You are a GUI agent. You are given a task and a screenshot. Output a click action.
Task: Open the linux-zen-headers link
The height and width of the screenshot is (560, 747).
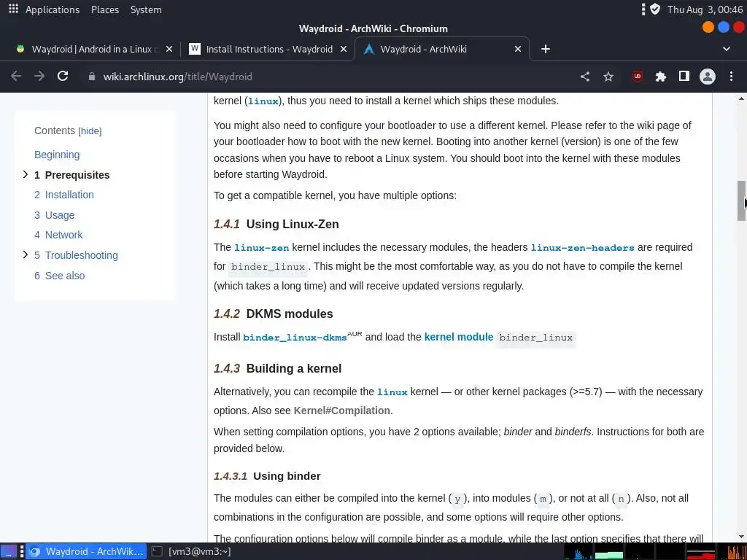click(582, 248)
